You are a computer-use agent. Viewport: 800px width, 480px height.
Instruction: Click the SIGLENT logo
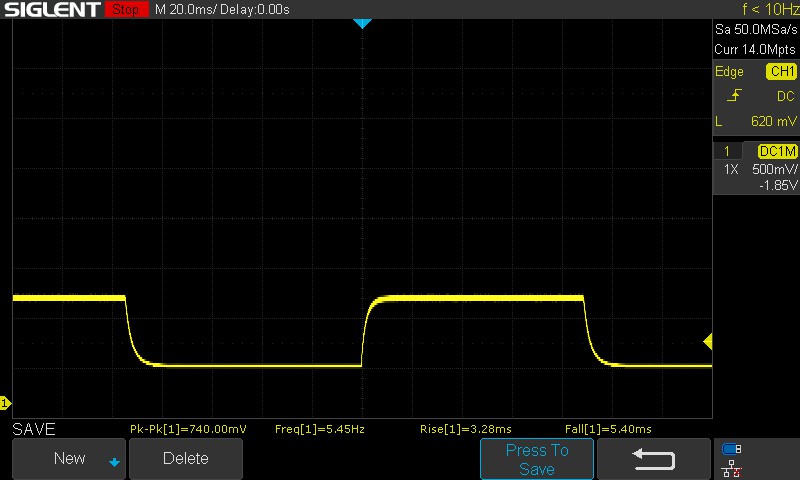(x=52, y=9)
